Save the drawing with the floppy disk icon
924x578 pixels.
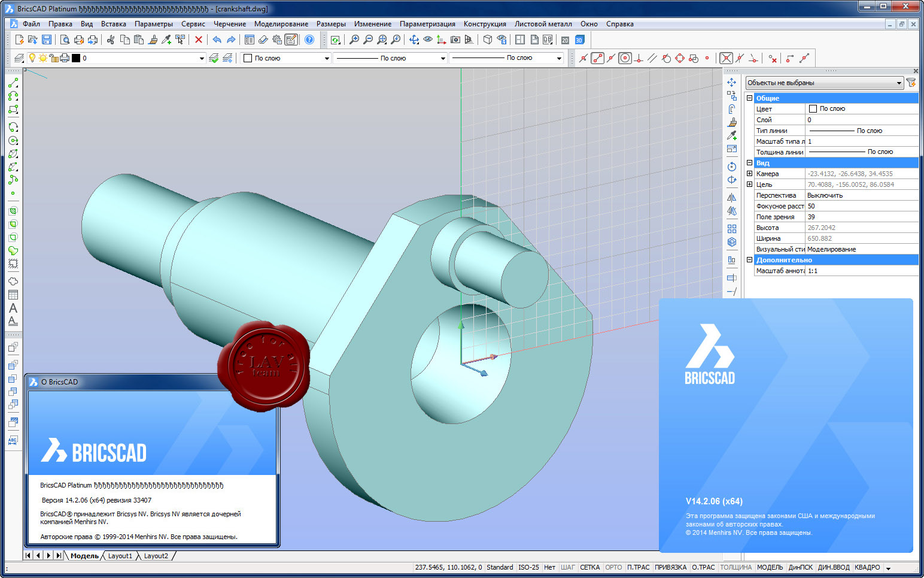click(x=46, y=40)
